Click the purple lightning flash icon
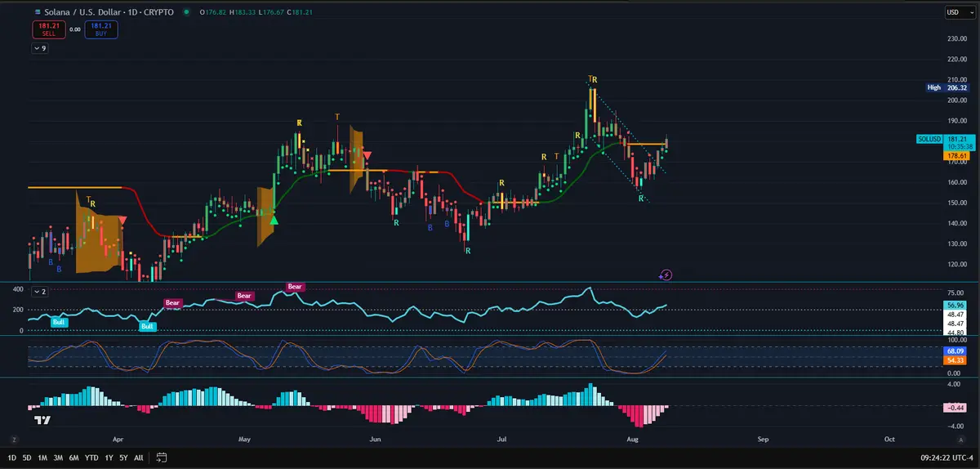The height and width of the screenshot is (469, 980). click(x=666, y=275)
